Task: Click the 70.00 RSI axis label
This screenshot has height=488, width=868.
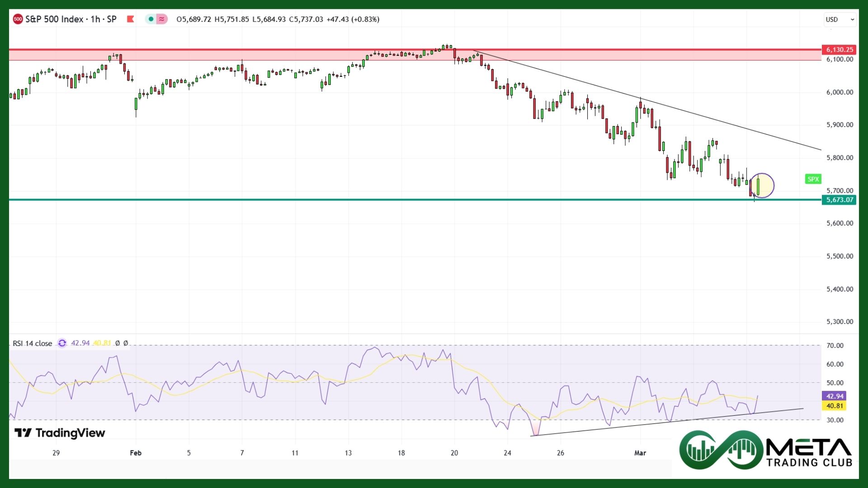Action: (835, 346)
